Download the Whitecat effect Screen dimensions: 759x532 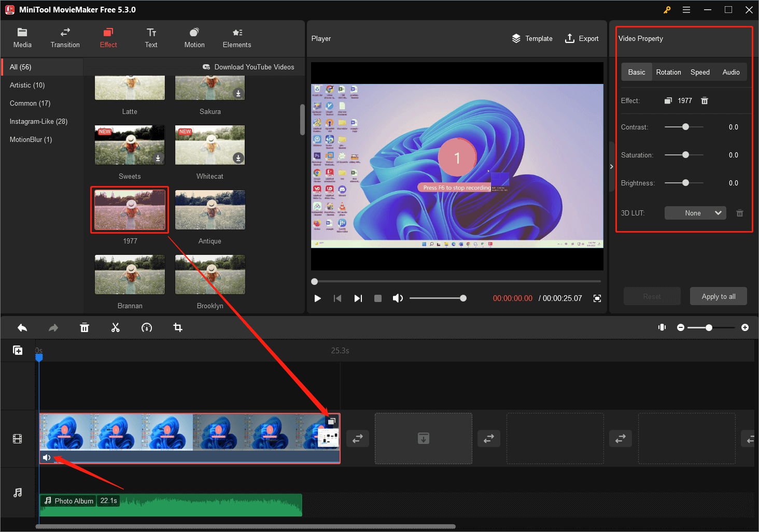[238, 158]
